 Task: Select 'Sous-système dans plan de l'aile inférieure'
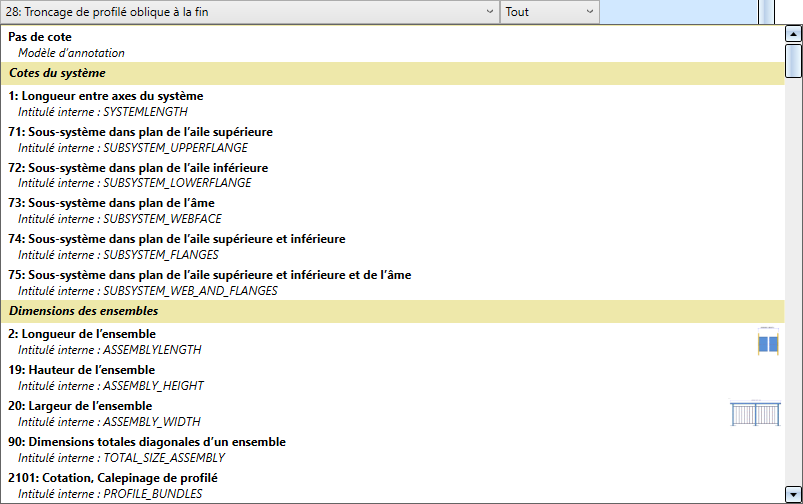click(x=138, y=168)
